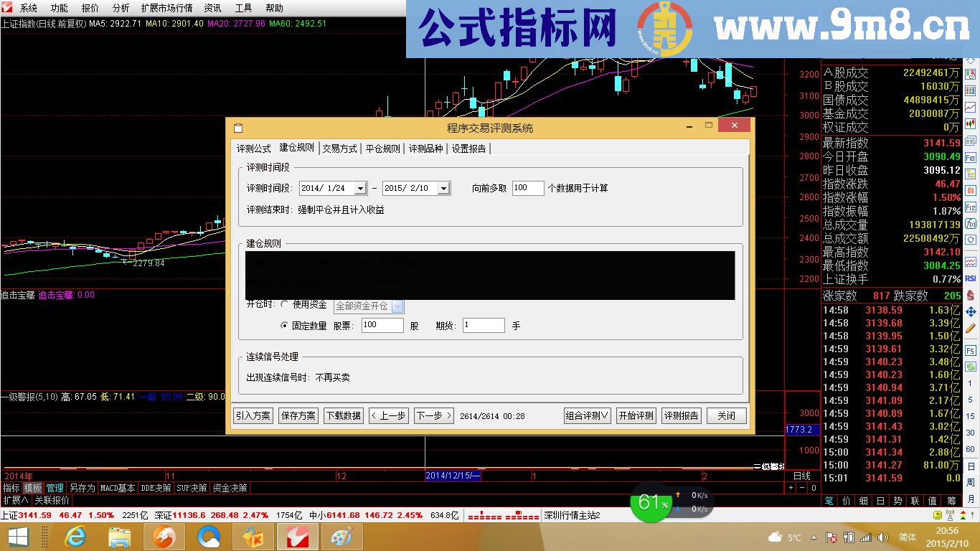The height and width of the screenshot is (551, 980).
Task: Open the RSI indicator sidebar icon
Action: (x=971, y=278)
